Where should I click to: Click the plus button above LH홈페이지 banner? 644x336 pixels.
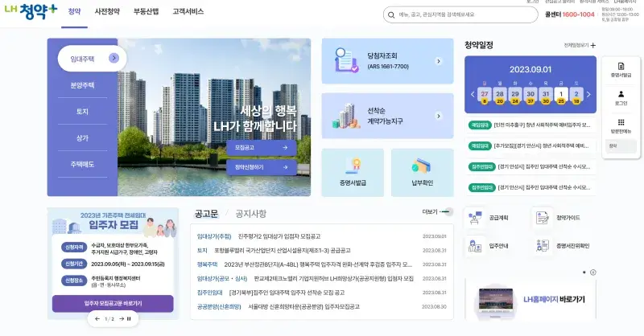click(x=593, y=272)
